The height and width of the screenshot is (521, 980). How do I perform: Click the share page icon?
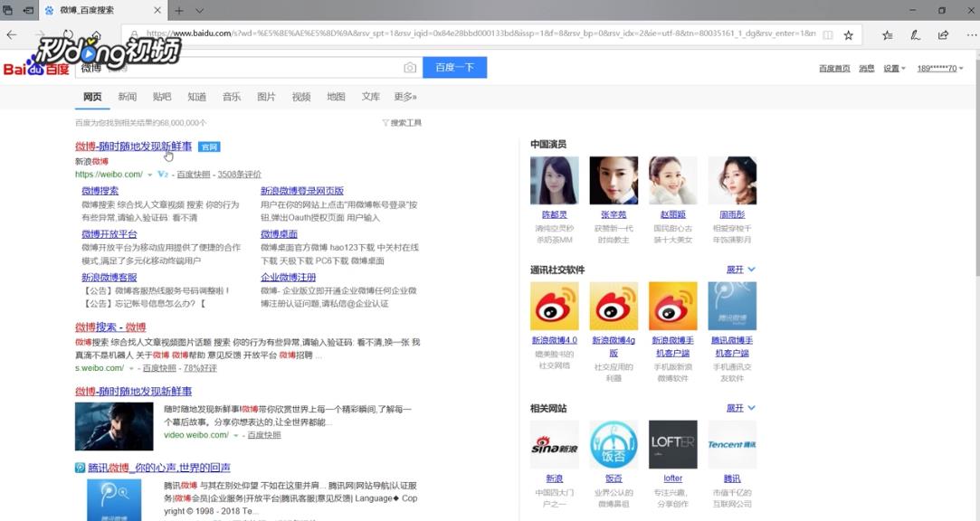pos(943,35)
